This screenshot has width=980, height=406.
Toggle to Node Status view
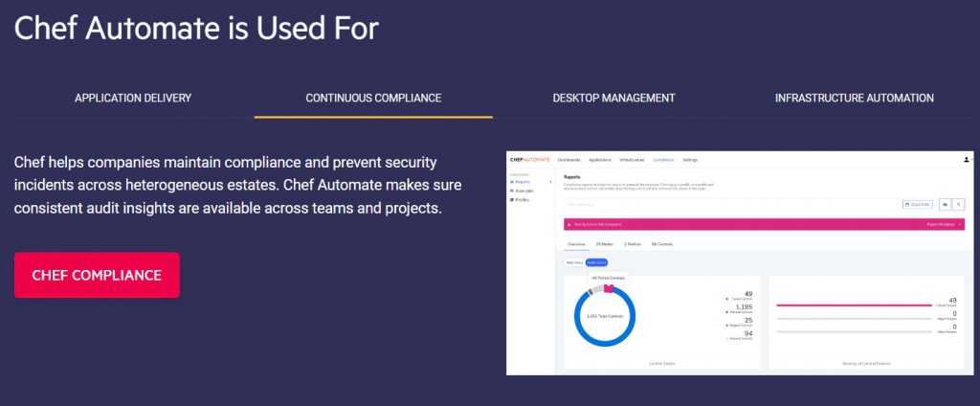[x=573, y=261]
